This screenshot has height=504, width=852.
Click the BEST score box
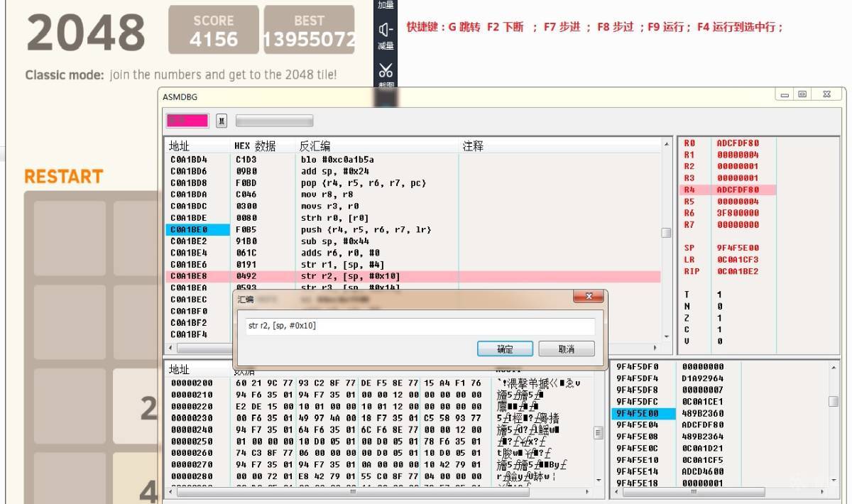click(309, 30)
